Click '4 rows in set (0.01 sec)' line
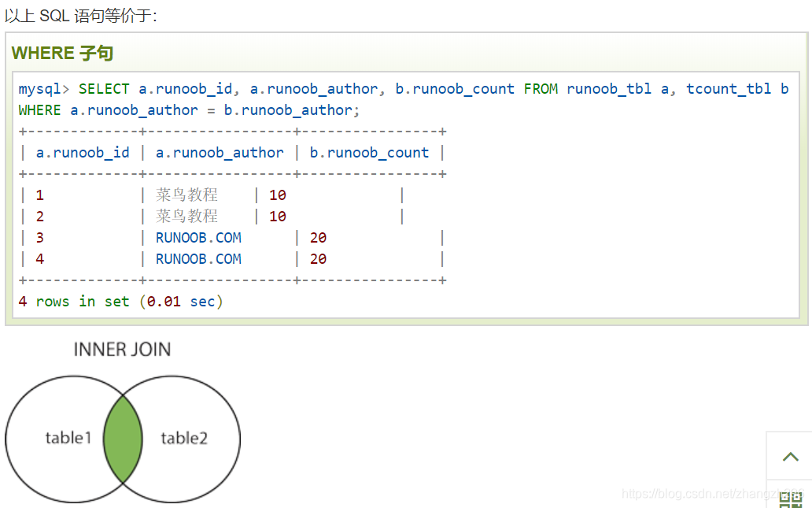The width and height of the screenshot is (812, 508). [x=120, y=302]
